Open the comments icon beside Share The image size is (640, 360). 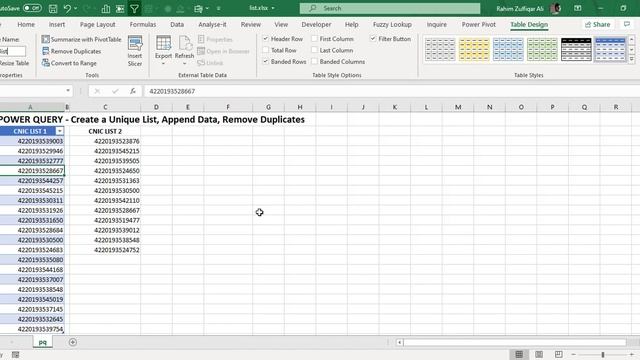[627, 24]
